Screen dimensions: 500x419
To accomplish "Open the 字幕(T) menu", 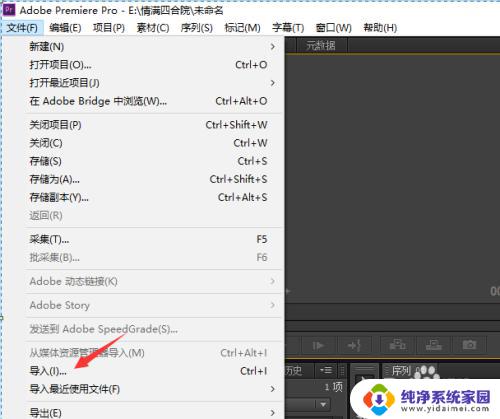I will [288, 28].
